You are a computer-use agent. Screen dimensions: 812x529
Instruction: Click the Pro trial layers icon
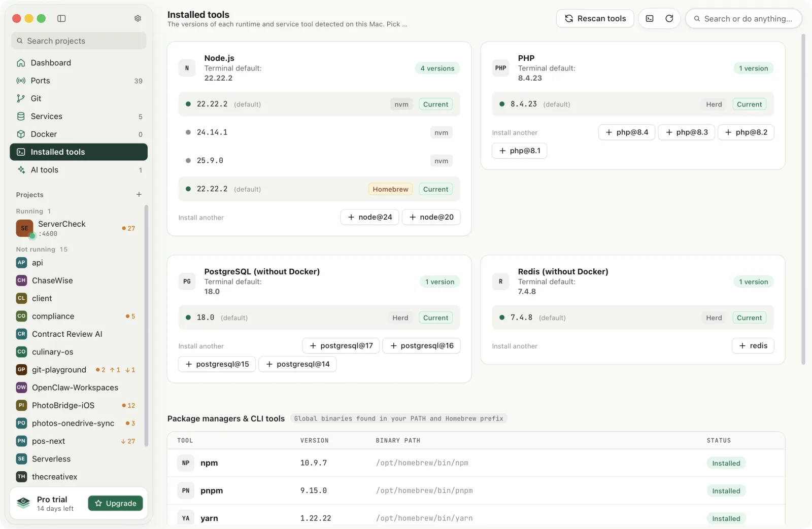[23, 503]
